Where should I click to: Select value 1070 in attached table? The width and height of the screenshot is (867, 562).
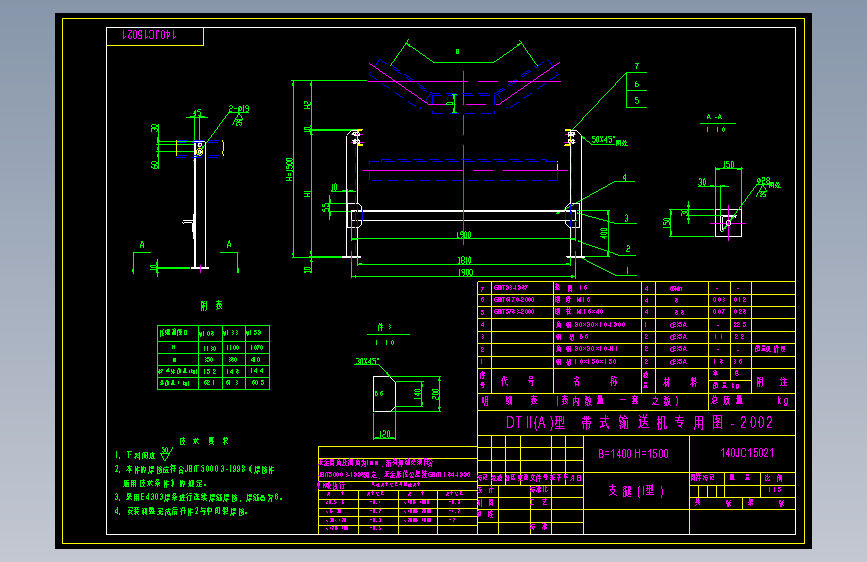[257, 348]
